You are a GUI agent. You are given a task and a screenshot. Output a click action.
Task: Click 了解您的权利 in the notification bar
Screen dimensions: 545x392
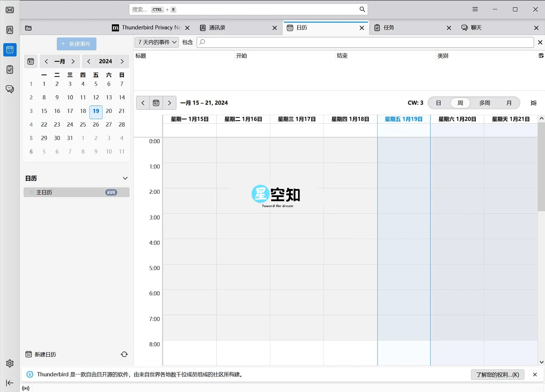coord(498,374)
